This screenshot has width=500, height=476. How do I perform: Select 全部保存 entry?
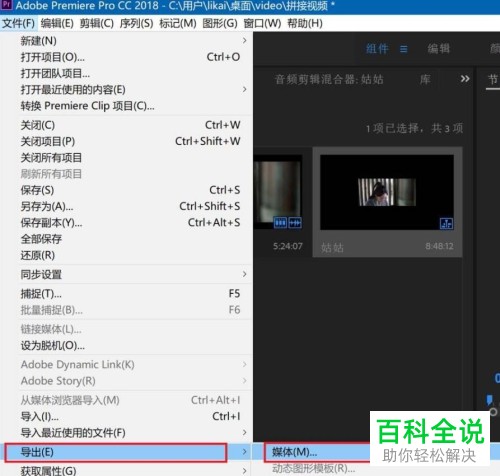[x=126, y=239]
